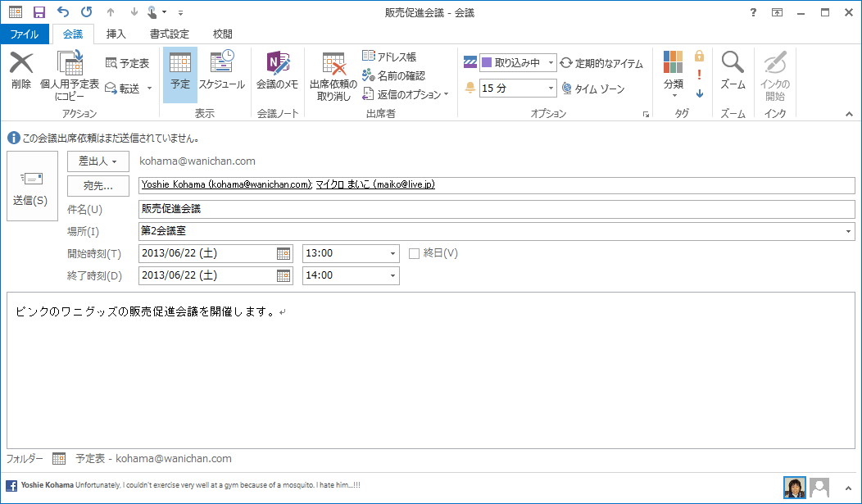The height and width of the screenshot is (504, 862).
Task: Click into the meeting body text
Action: click(x=430, y=370)
